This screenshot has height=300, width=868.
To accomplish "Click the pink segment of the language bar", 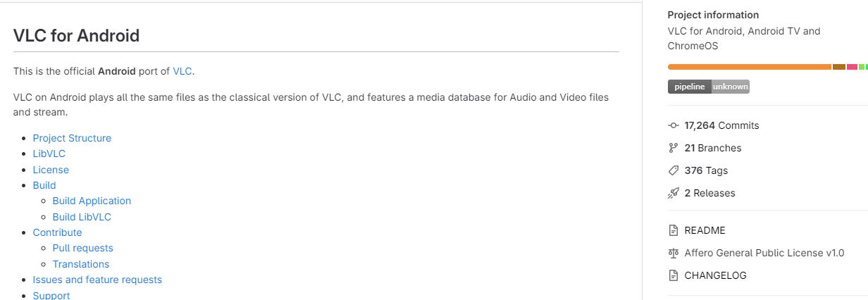I will coord(852,67).
